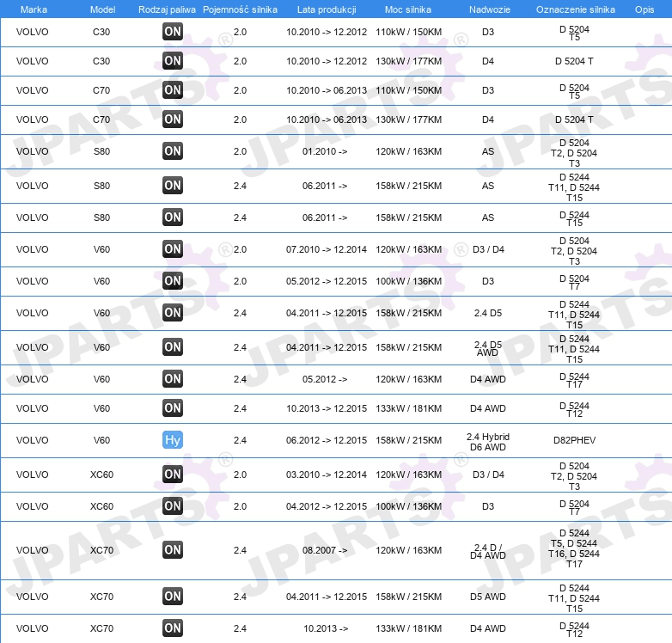Viewport: 672px width, 643px height.
Task: Click the 08.2007 -> production date cell
Action: coord(325,550)
